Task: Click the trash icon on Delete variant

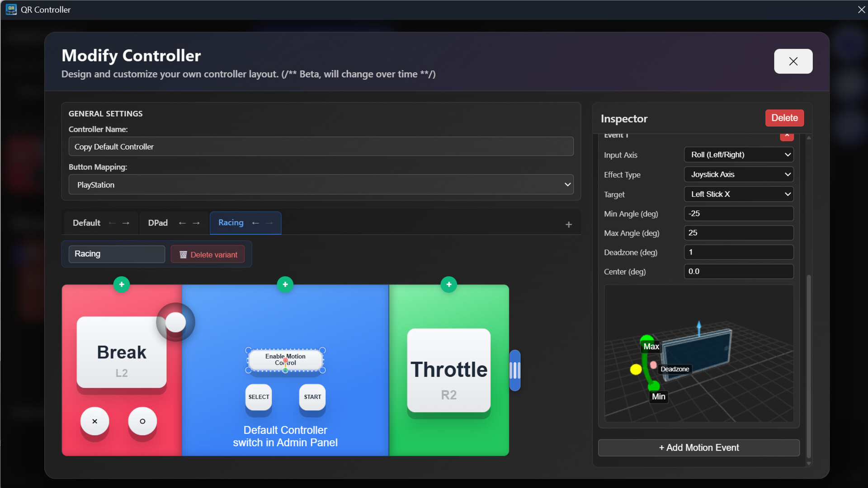Action: pos(183,254)
